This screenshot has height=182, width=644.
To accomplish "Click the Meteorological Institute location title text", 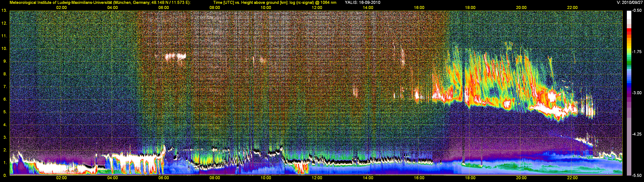I will 100,3.
